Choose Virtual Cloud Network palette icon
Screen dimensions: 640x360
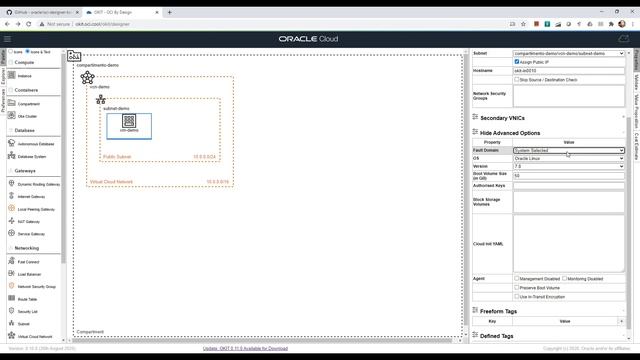tap(11, 336)
